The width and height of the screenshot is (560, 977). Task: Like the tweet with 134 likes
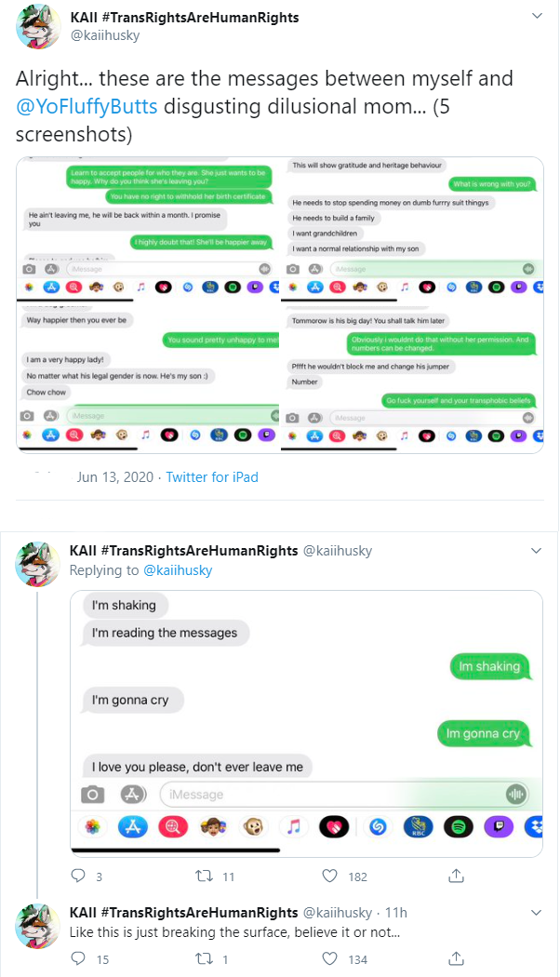[x=330, y=958]
